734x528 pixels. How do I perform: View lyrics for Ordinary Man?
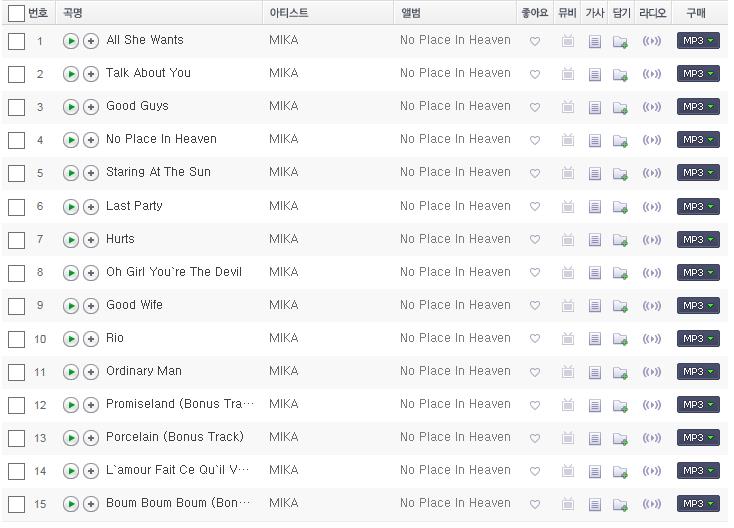click(x=595, y=372)
